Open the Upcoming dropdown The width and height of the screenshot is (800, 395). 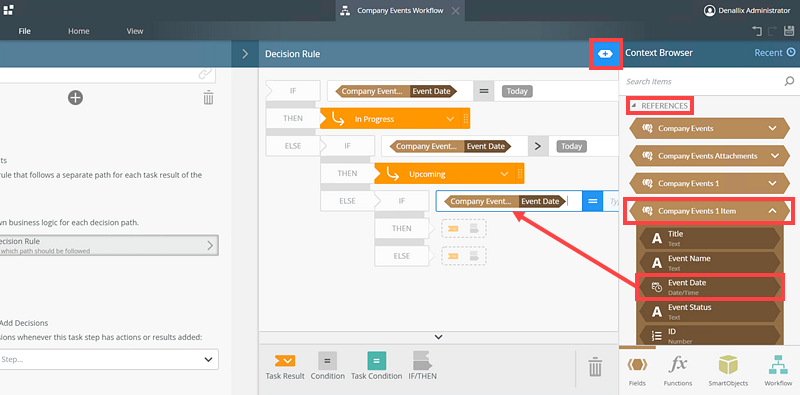[505, 174]
